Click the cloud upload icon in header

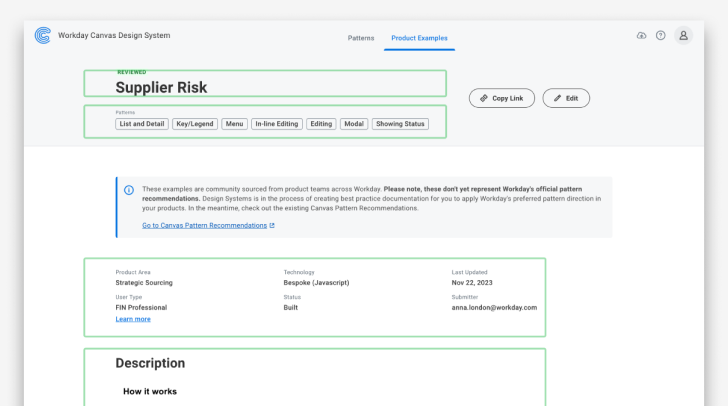tap(641, 35)
